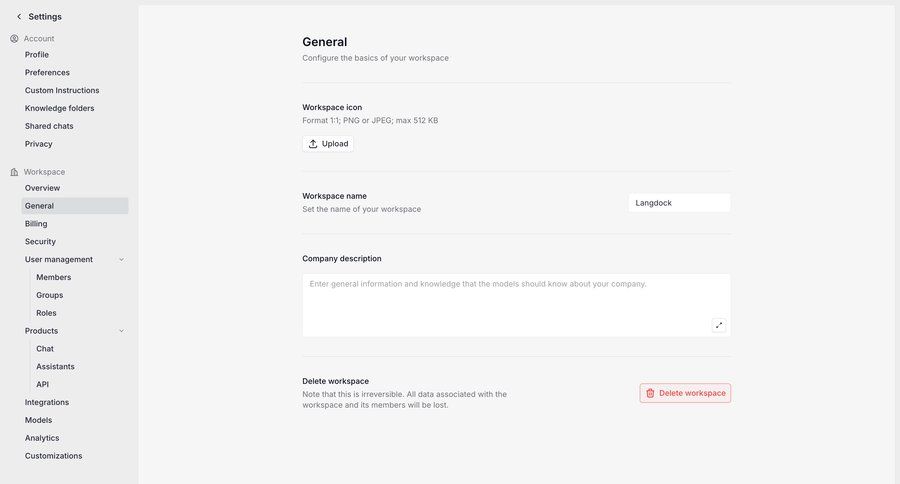This screenshot has width=900, height=484.
Task: Click the Workspace building icon
Action: coord(14,172)
